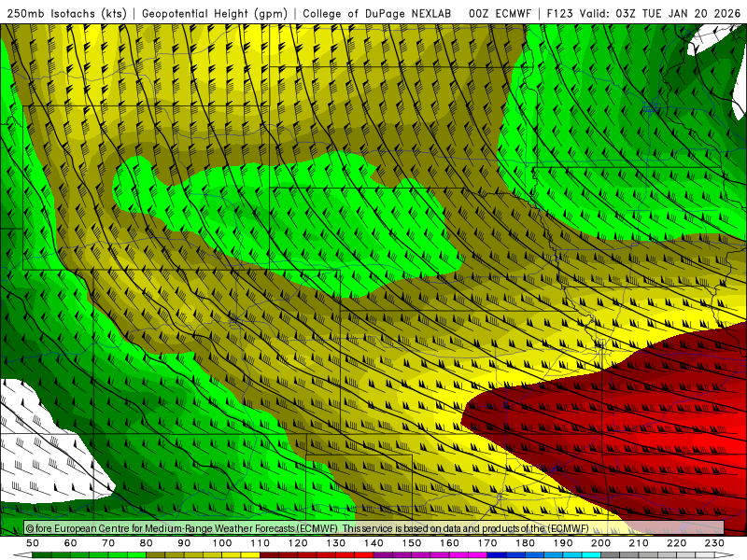The width and height of the screenshot is (747, 560).
Task: Select the dark maroon swatch starting at 110
Action: coord(269,555)
